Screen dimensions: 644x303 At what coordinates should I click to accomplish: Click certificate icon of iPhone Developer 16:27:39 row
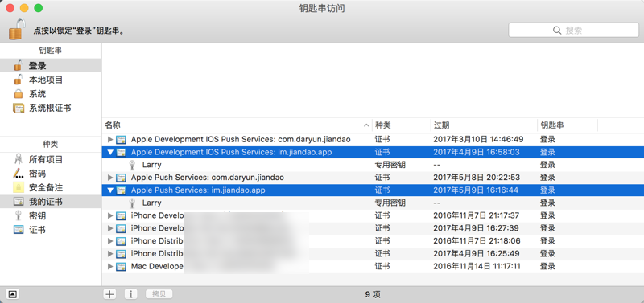[x=121, y=229]
